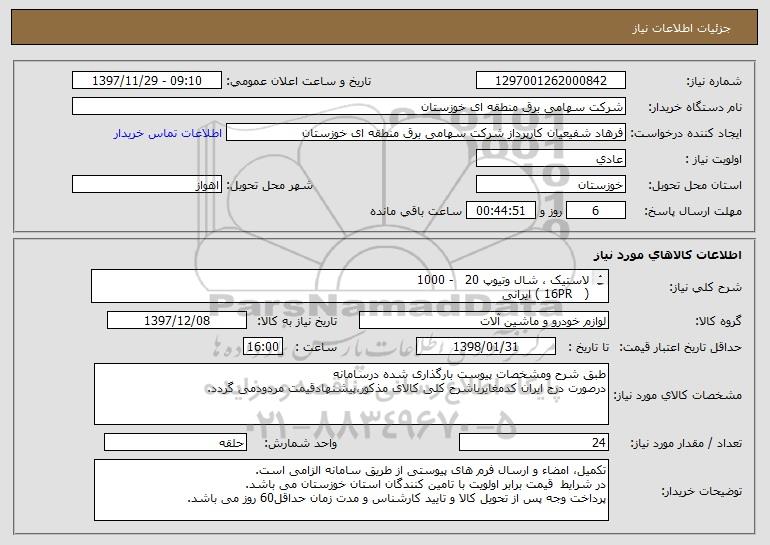
Task: Click the need number field 1297001262000842
Action: [x=551, y=80]
